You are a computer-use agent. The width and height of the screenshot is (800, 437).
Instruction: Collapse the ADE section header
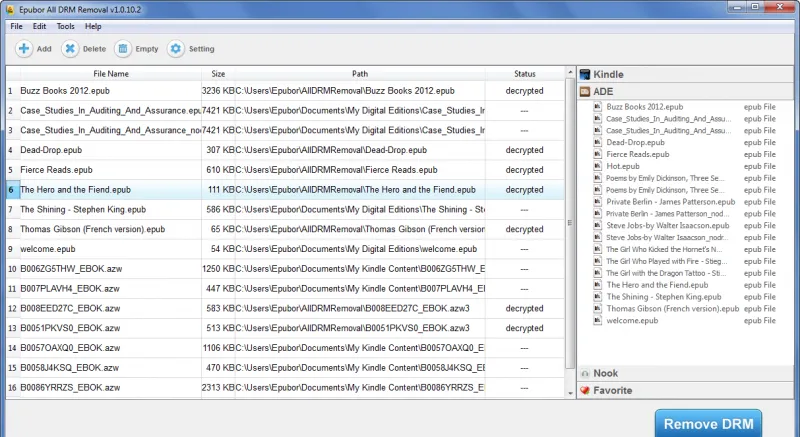[x=685, y=92]
